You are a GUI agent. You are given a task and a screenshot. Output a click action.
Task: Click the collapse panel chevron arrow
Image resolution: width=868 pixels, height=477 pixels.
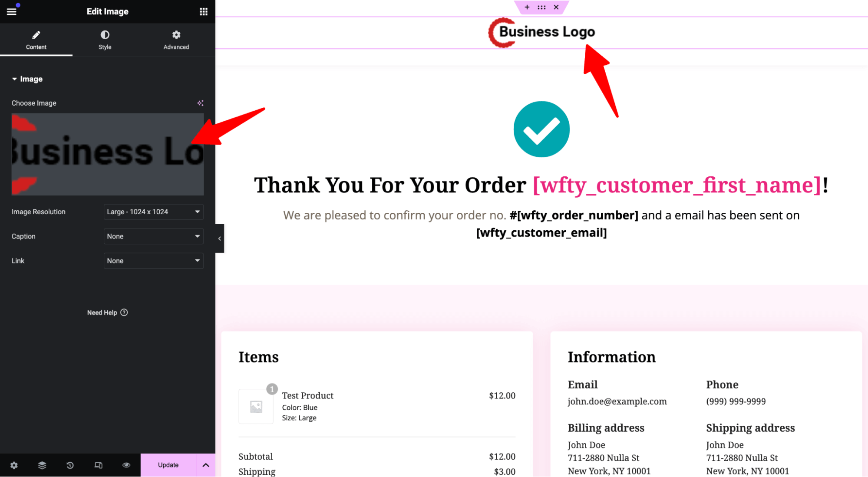pyautogui.click(x=219, y=238)
